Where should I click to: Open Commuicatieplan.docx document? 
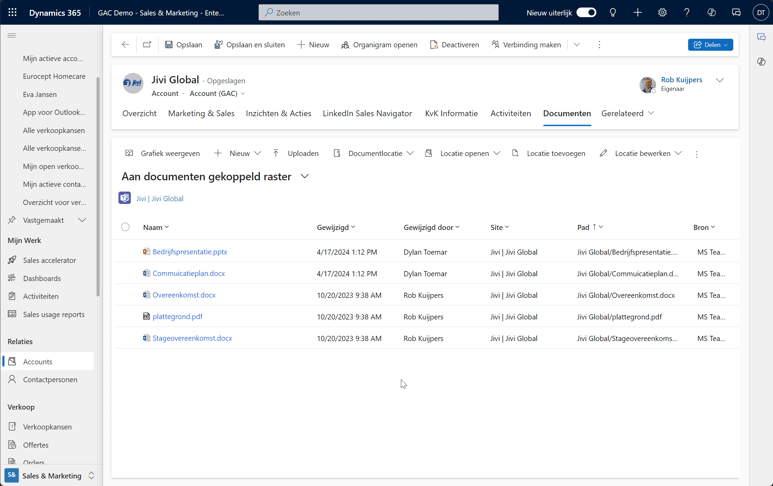188,273
